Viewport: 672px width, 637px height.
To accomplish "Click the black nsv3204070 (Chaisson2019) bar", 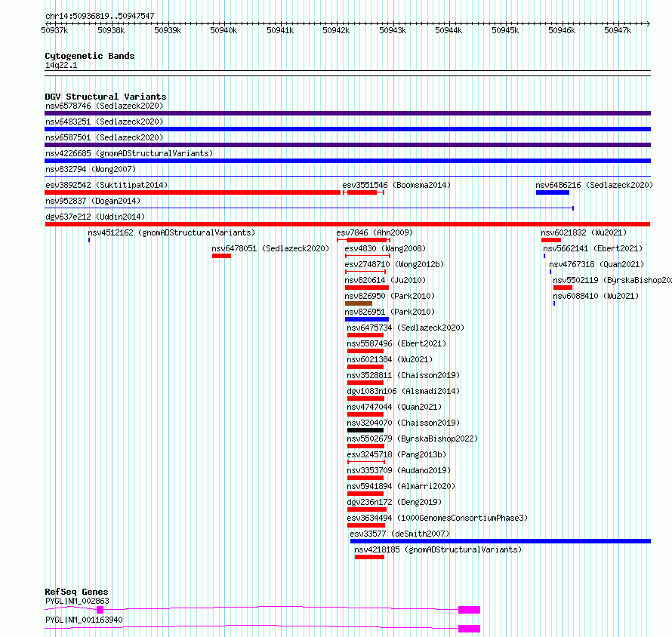I will pyautogui.click(x=365, y=430).
